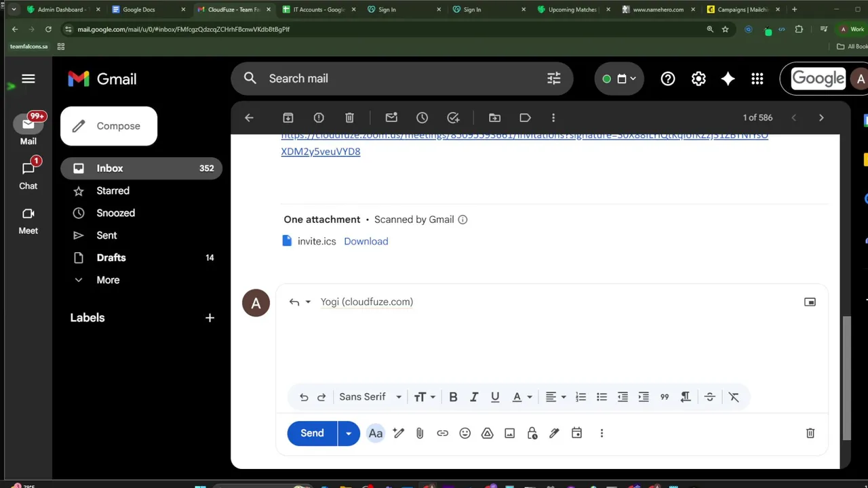Delete this email conversation
Screen dimensions: 868x488
coord(349,118)
